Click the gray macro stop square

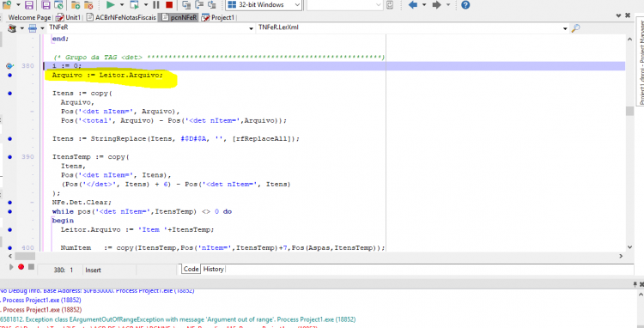pos(31,267)
